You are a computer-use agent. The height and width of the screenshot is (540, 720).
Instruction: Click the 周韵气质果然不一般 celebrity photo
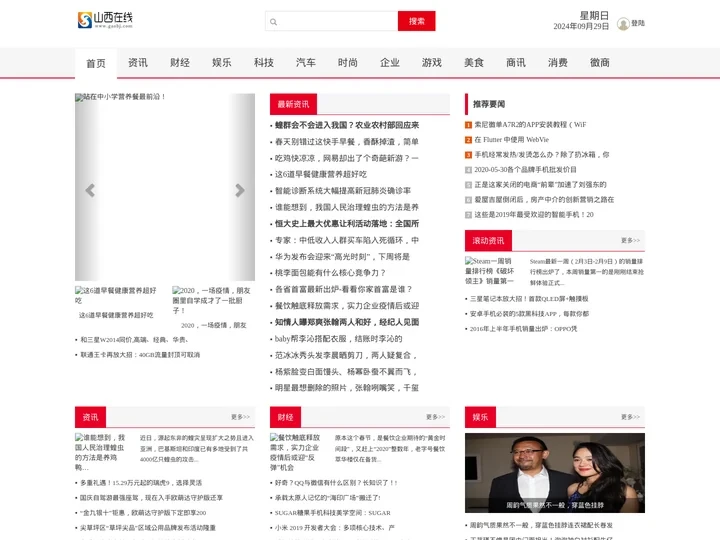click(555, 473)
